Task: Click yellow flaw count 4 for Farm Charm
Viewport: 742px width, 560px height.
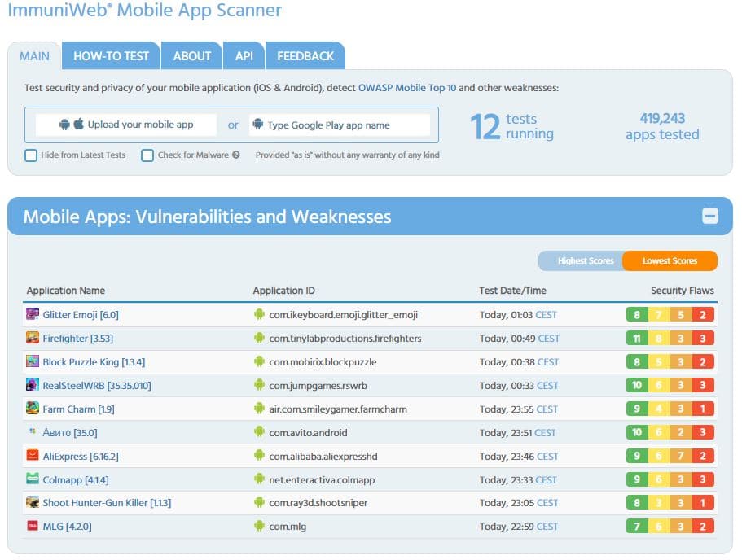Action: pyautogui.click(x=659, y=409)
